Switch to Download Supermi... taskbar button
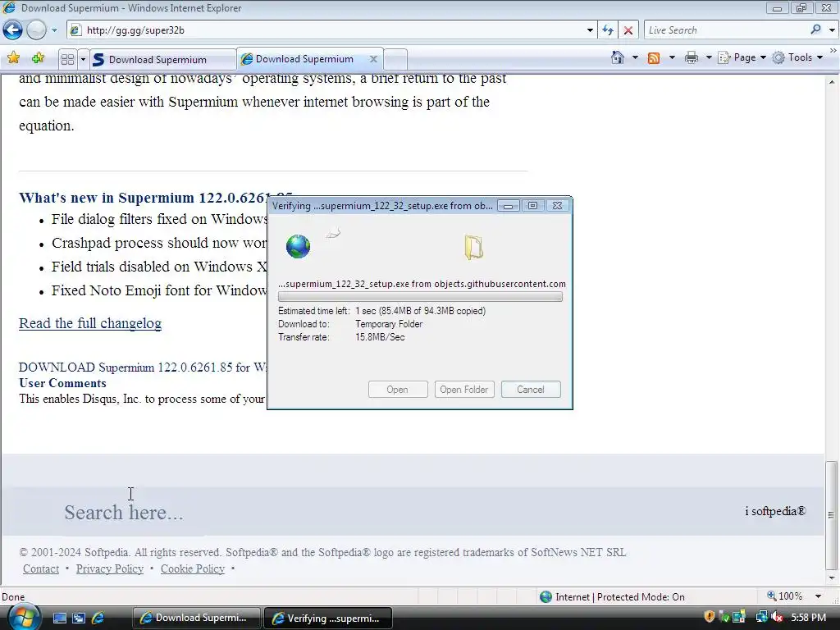Image resolution: width=840 pixels, height=630 pixels. pyautogui.click(x=197, y=618)
